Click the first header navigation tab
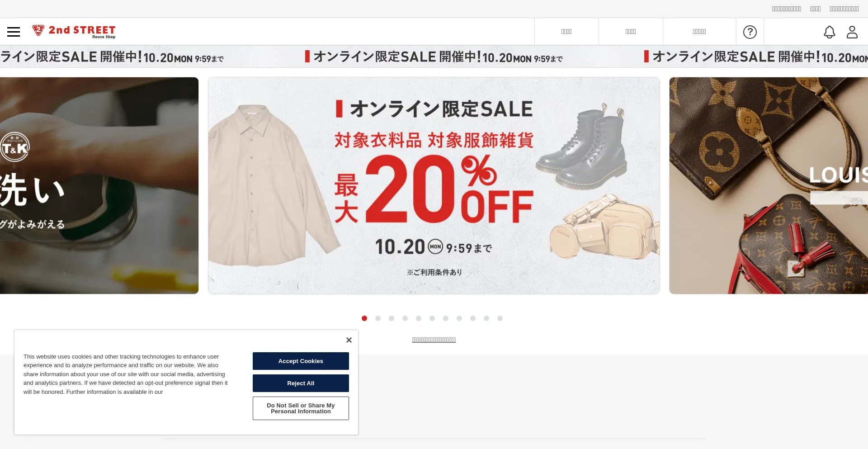The height and width of the screenshot is (449, 868). (x=566, y=32)
